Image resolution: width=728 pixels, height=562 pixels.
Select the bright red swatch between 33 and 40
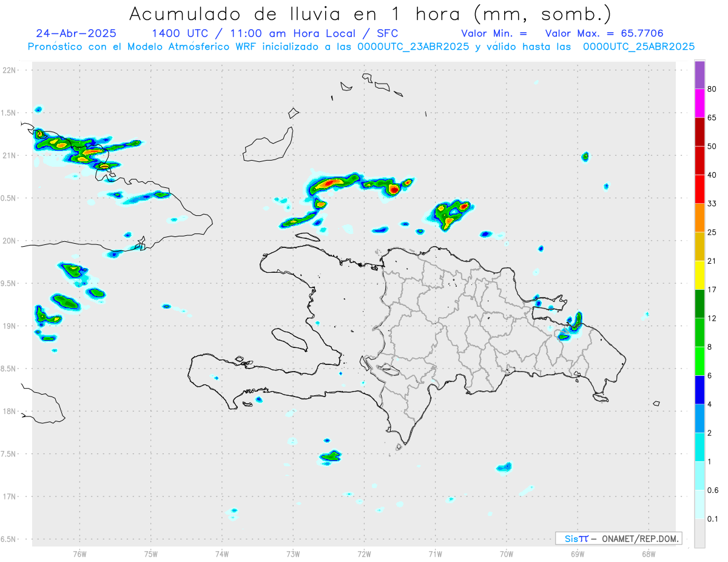(699, 189)
